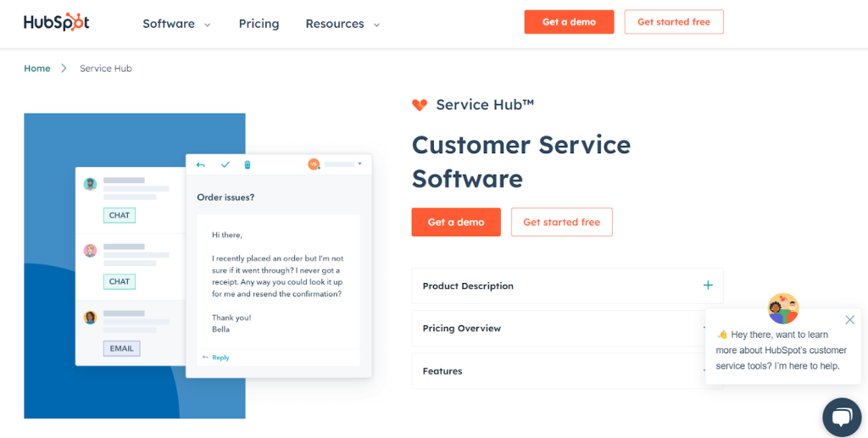Go to the Pricing page
868x438 pixels.
[259, 24]
